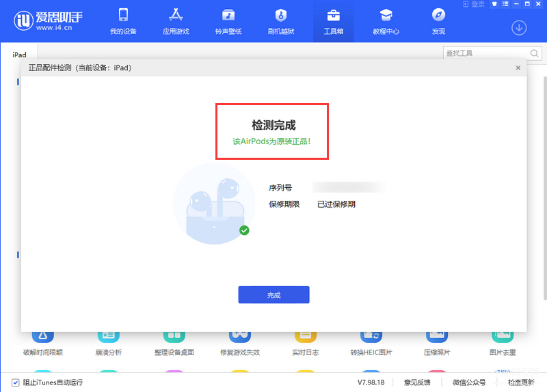Viewport: 547px width, 392px height.
Task: Minimize the 爱思助手 window
Action: (516, 4)
